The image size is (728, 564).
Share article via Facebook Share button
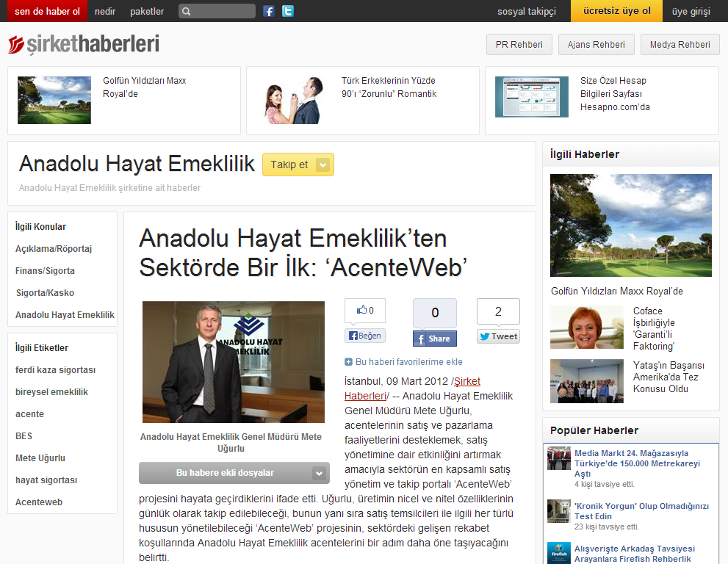click(435, 339)
